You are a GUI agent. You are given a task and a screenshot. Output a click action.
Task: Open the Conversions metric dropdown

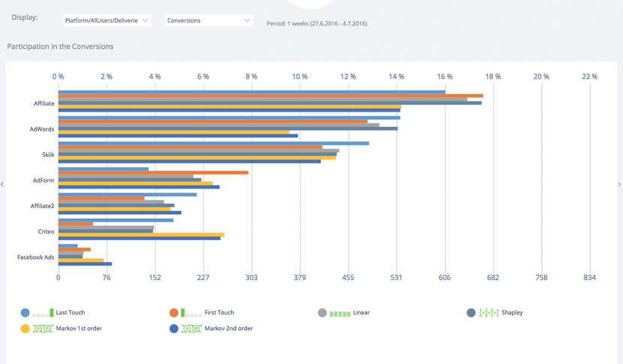(x=209, y=20)
